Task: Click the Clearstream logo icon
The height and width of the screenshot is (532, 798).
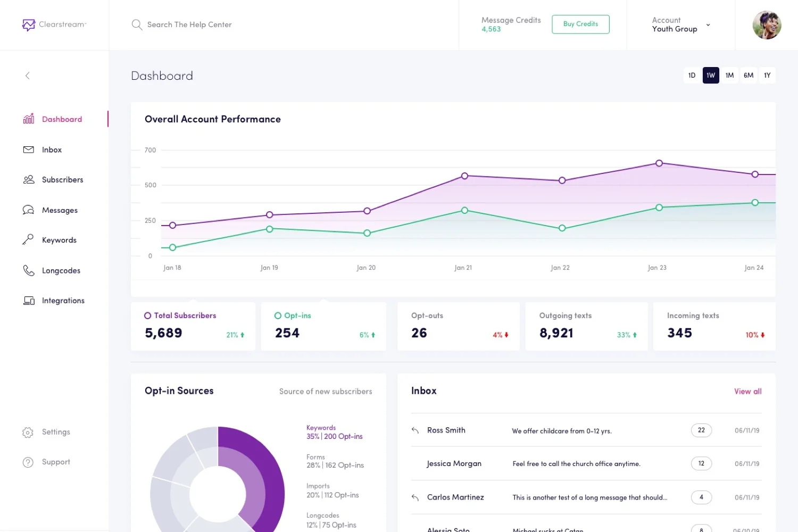Action: [x=29, y=24]
